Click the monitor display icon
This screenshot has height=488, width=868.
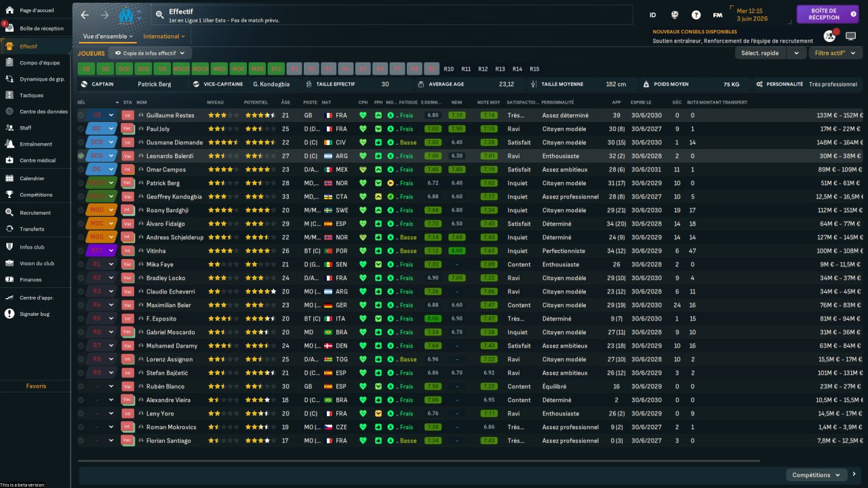coord(850,36)
